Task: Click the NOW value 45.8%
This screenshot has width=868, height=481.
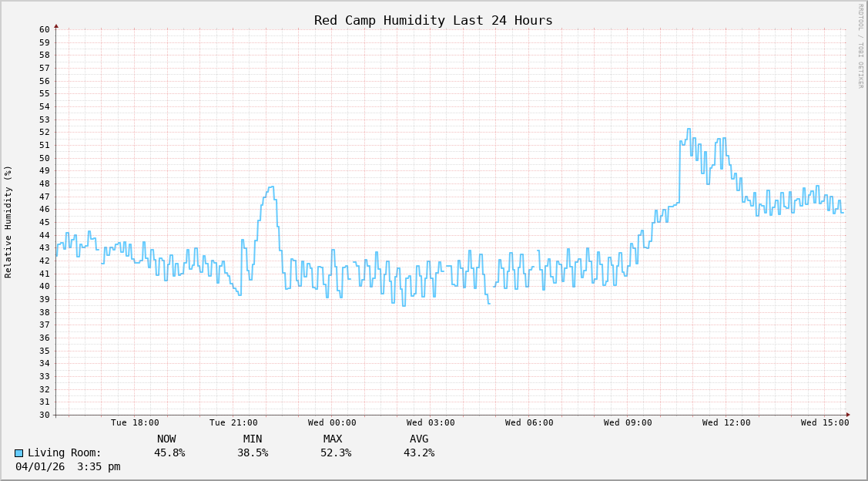Action: [169, 453]
